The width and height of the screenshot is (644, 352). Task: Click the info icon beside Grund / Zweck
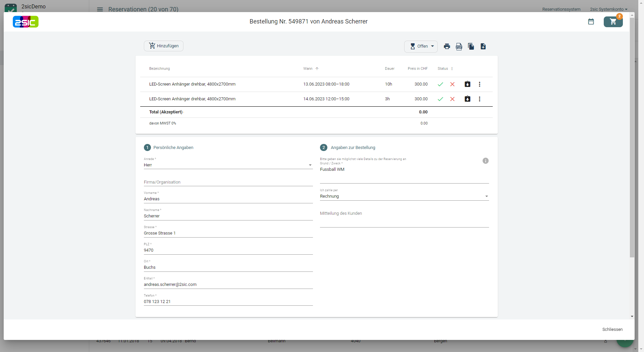(485, 161)
